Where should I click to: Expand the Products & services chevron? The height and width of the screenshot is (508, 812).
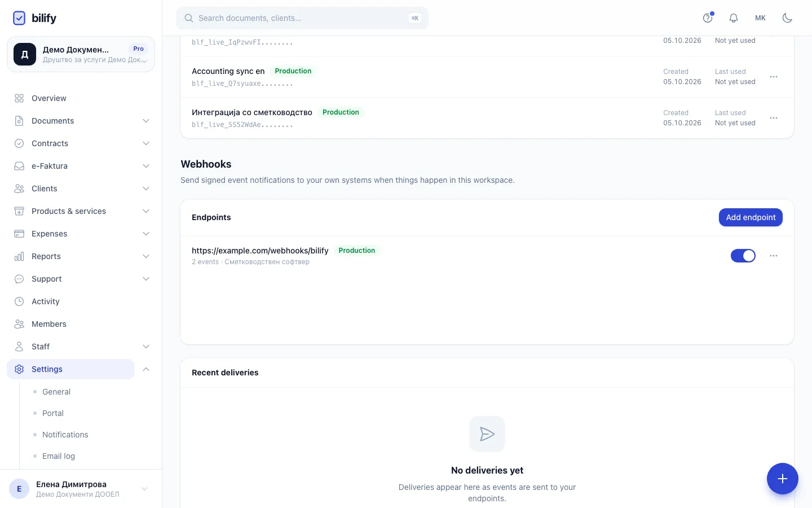point(146,211)
